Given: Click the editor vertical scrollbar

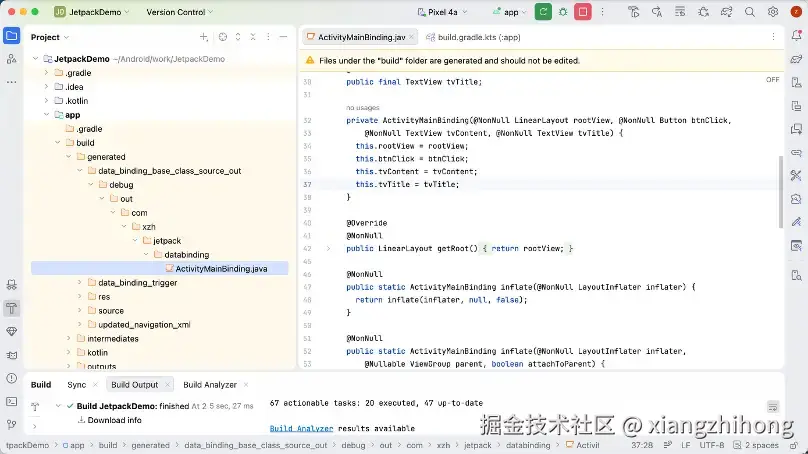Looking at the screenshot, I should pyautogui.click(x=780, y=191).
